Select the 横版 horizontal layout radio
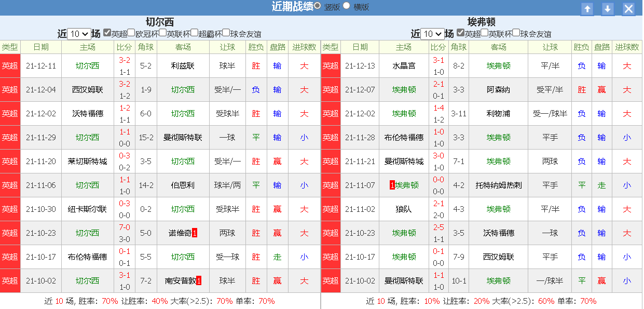644x309 pixels. pyautogui.click(x=347, y=6)
